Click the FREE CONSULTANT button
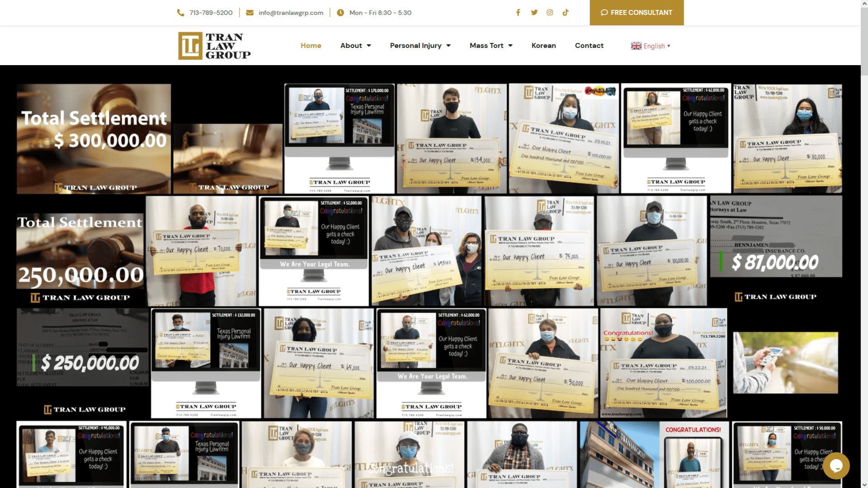This screenshot has height=488, width=868. 637,13
